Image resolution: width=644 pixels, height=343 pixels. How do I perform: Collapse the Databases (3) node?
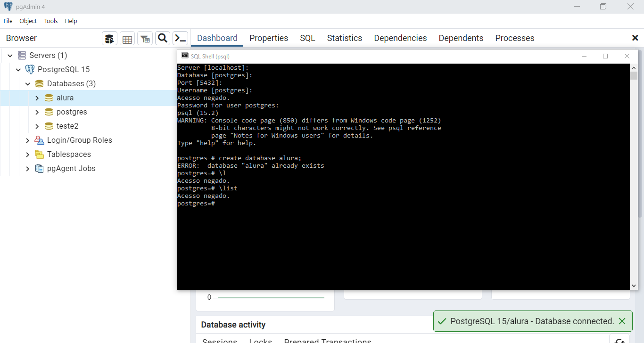coord(27,84)
